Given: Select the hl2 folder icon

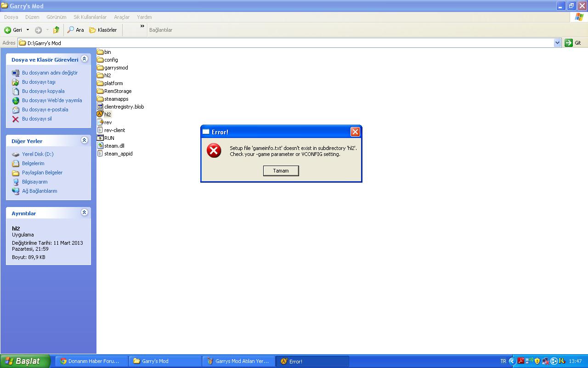Looking at the screenshot, I should coord(100,75).
